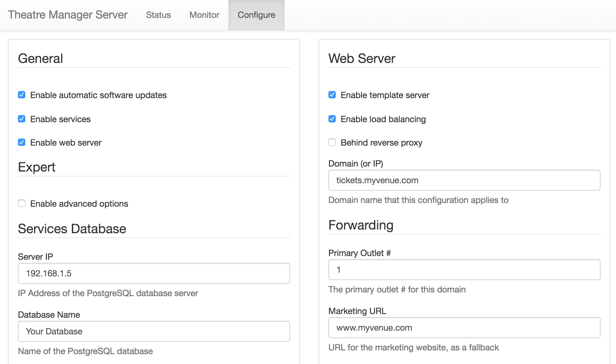The width and height of the screenshot is (616, 364).
Task: Click the 'Server IP' field label
Action: [x=35, y=257]
